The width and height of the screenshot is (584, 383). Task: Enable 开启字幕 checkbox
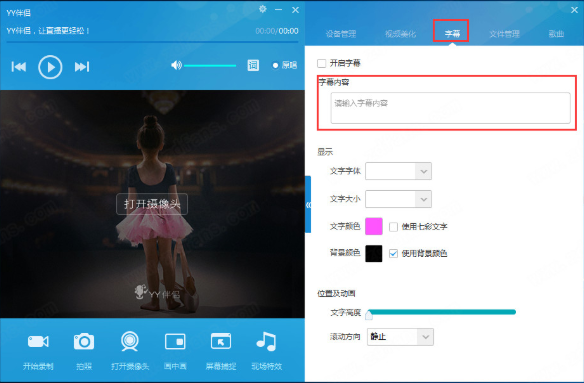pos(321,63)
